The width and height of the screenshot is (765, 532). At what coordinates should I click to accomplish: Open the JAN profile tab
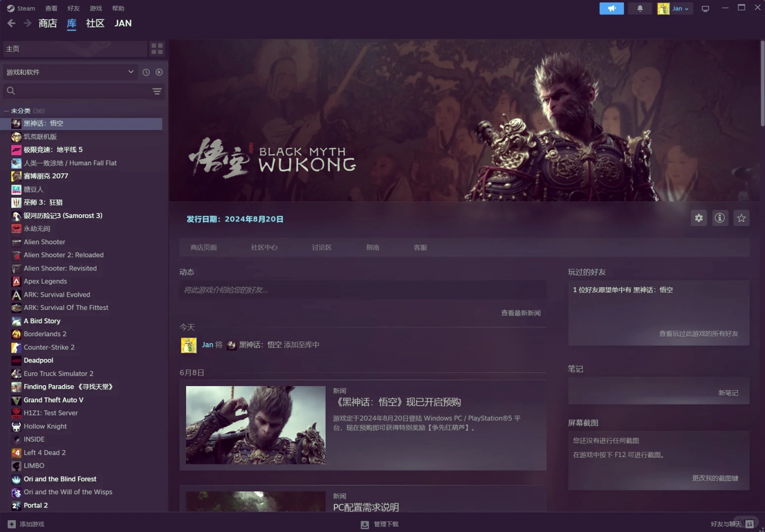(123, 23)
